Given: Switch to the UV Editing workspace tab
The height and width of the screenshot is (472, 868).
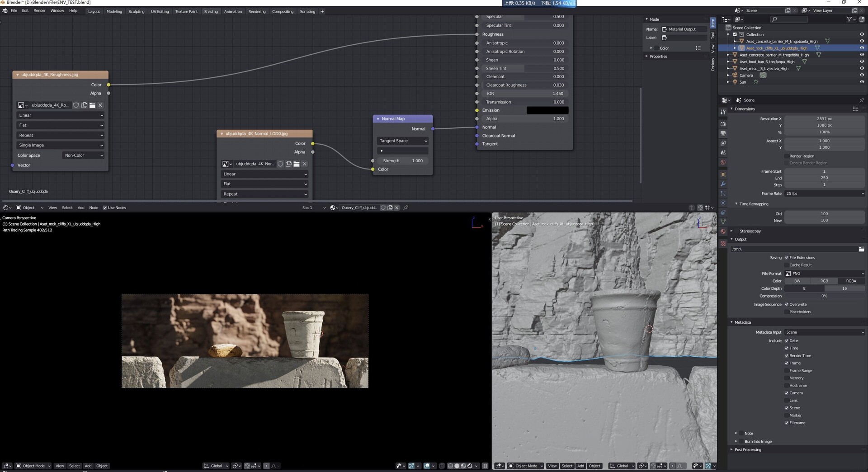Looking at the screenshot, I should (160, 11).
